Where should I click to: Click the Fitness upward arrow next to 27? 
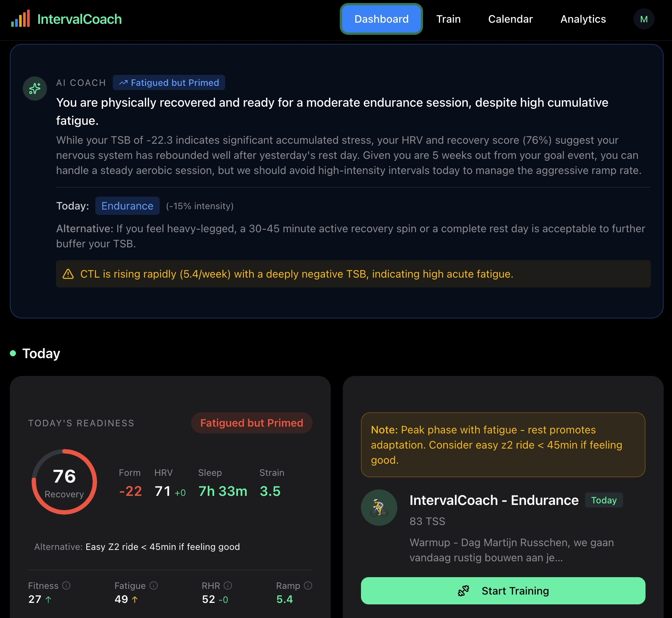pyautogui.click(x=48, y=599)
